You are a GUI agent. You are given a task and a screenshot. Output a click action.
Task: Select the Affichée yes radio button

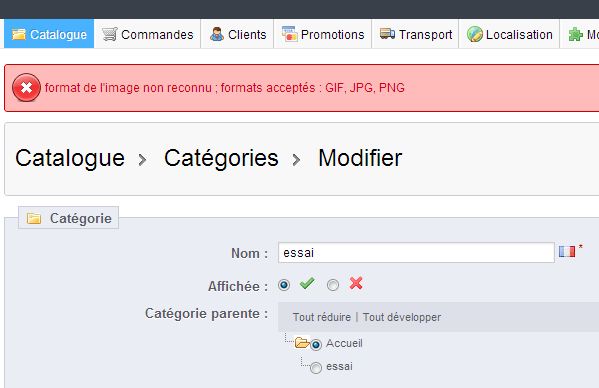(284, 285)
